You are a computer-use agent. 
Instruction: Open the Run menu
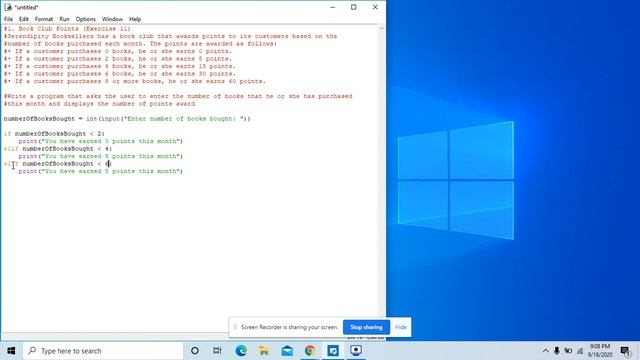[x=64, y=19]
